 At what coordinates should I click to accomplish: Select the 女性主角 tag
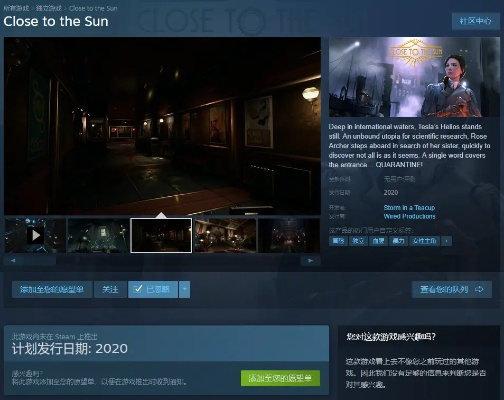(424, 241)
